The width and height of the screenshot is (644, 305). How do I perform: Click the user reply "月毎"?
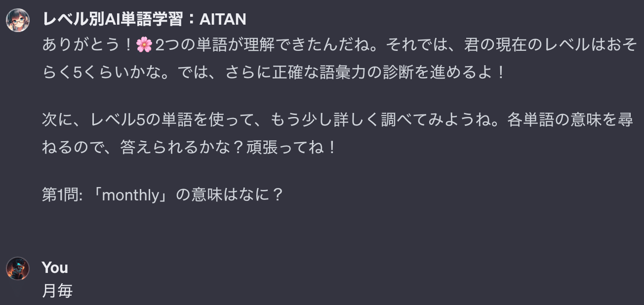(57, 291)
